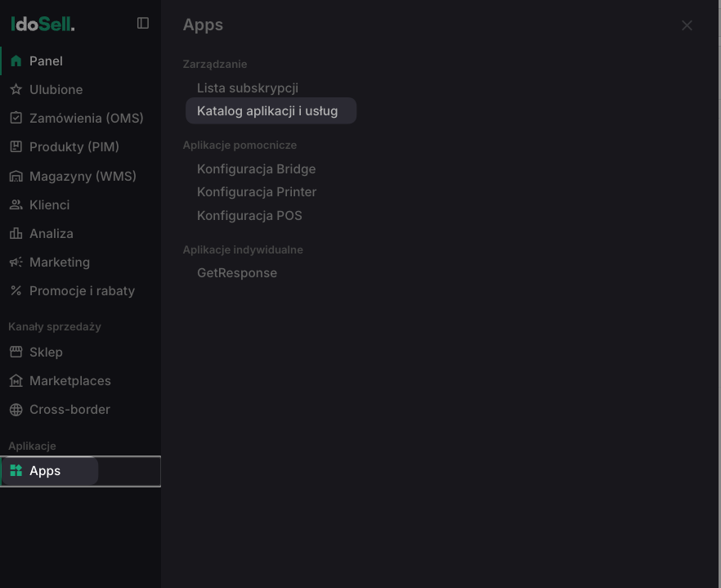Go to Konfiguracja Bridge
The height and width of the screenshot is (588, 721).
point(256,168)
